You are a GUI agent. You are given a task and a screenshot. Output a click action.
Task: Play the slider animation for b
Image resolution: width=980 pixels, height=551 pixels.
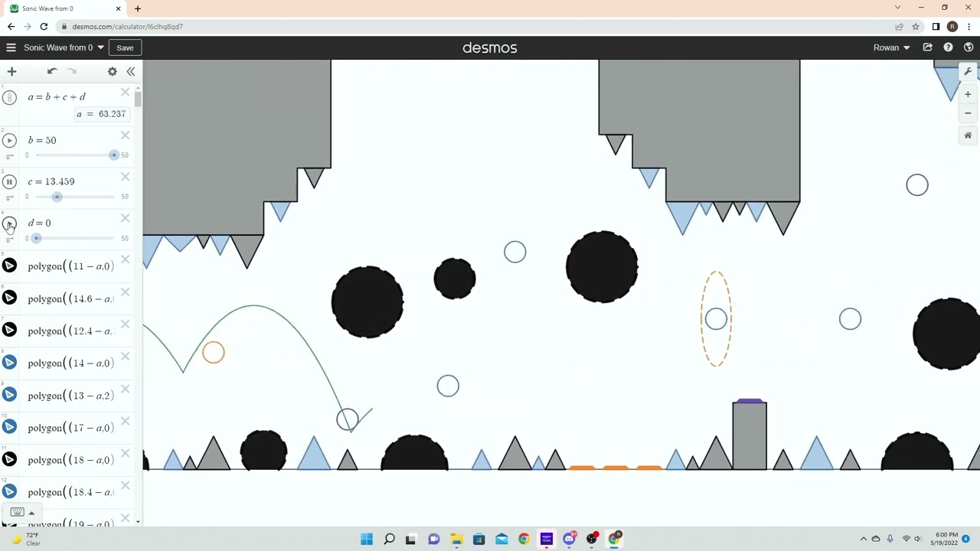click(9, 140)
